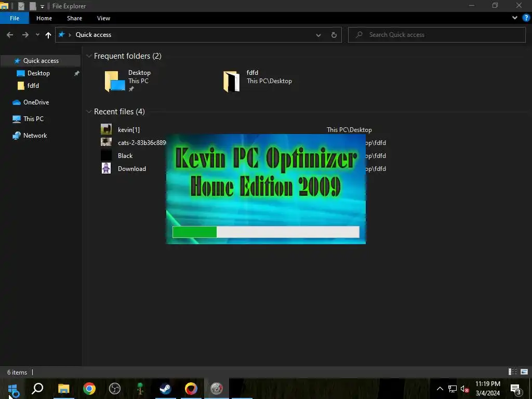Screen dimensions: 532x399
Task: Switch to the Share ribbon tab
Action: tap(74, 18)
